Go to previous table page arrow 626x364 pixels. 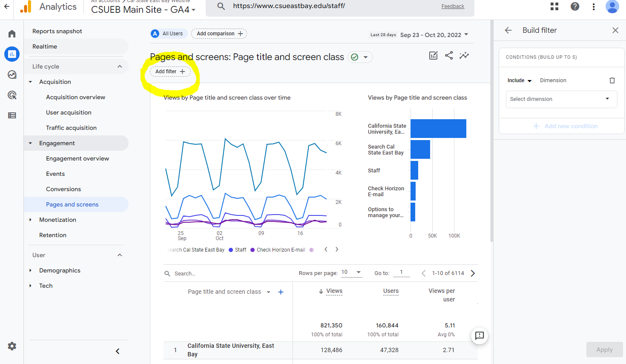(x=423, y=273)
